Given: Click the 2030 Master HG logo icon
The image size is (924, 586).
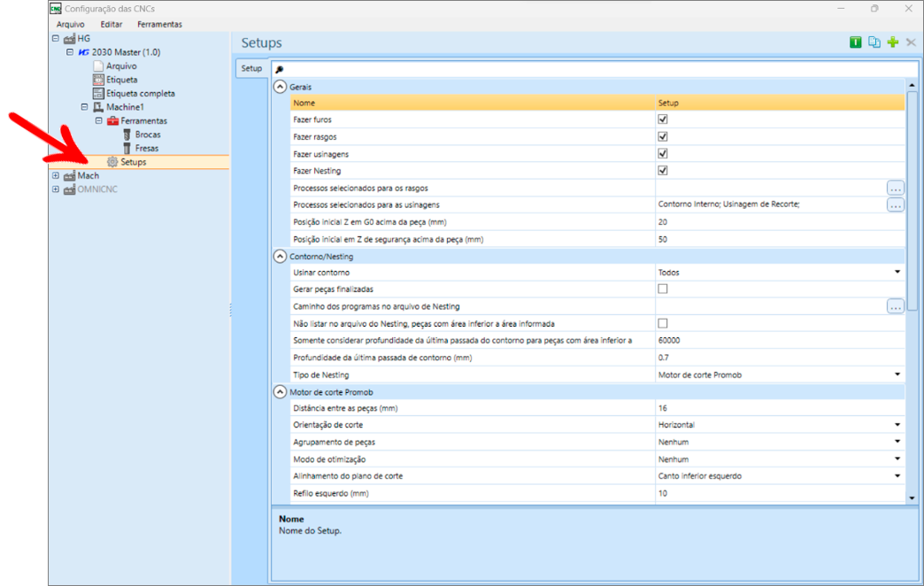Looking at the screenshot, I should [x=84, y=52].
